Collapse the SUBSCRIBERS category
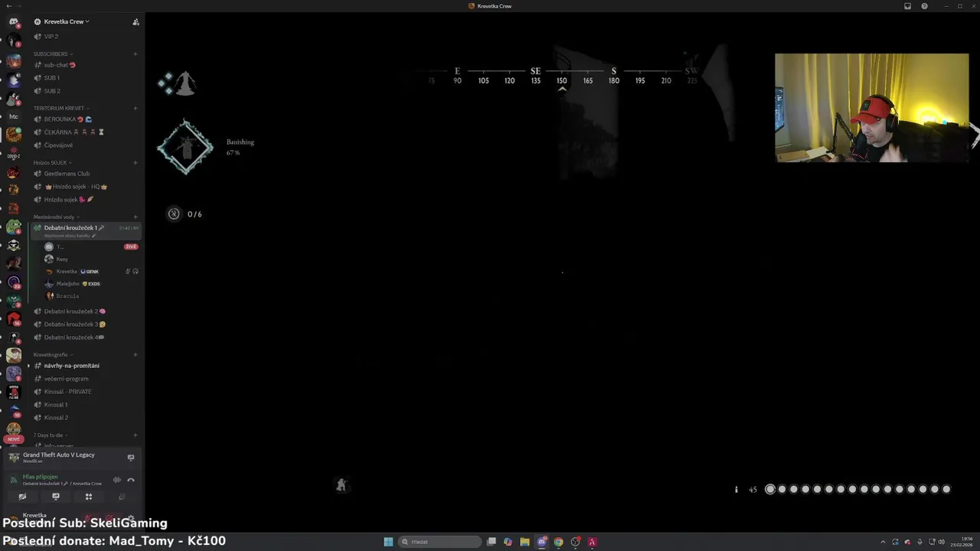 pos(53,54)
